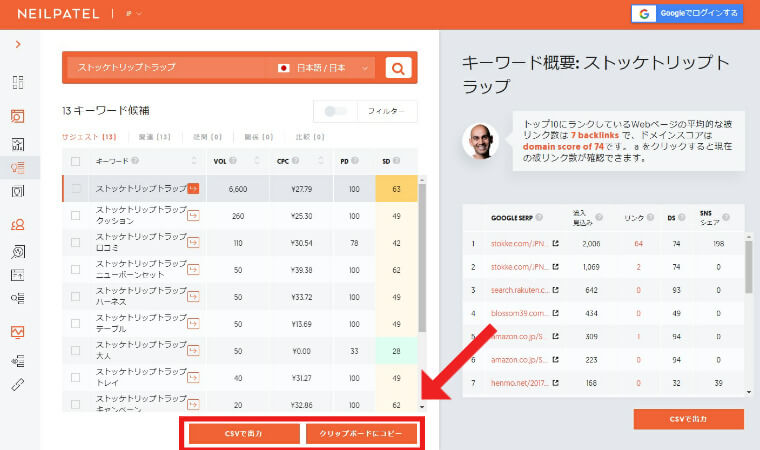Open the keyword ideas icon in the sidebar

pos(18,167)
